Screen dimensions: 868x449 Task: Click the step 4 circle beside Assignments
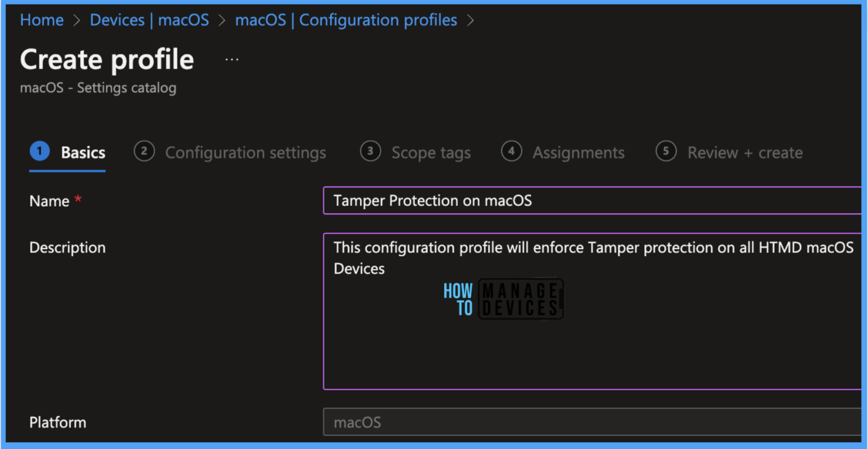(512, 151)
